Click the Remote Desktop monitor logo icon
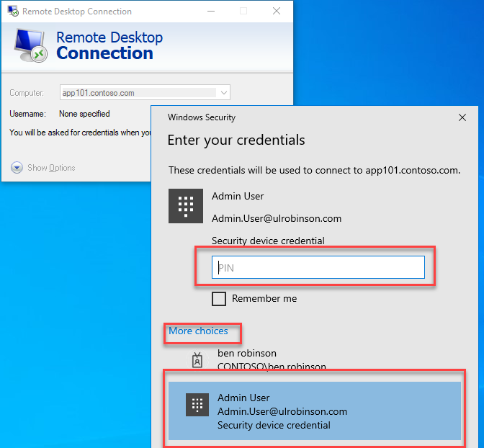 [x=31, y=45]
